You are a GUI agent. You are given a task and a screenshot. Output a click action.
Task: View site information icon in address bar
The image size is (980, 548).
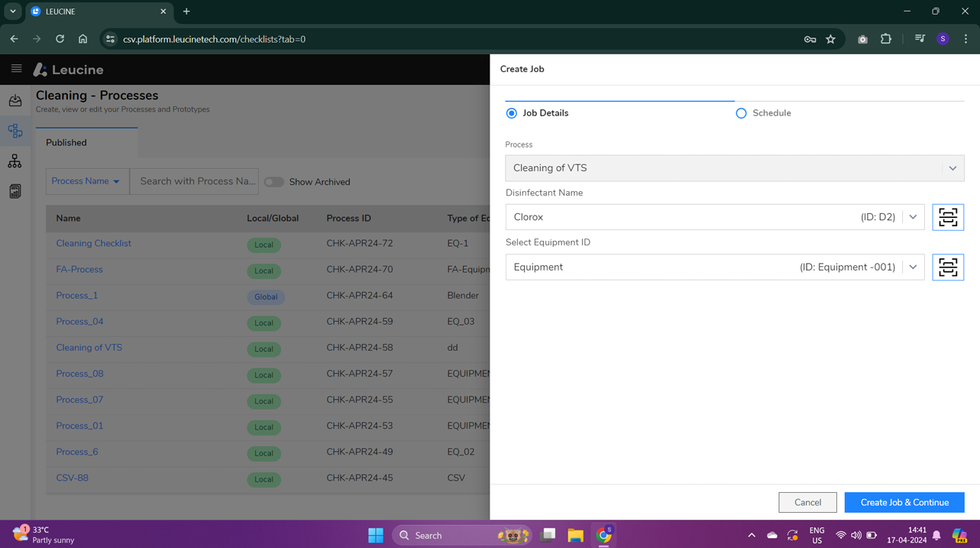click(x=110, y=39)
